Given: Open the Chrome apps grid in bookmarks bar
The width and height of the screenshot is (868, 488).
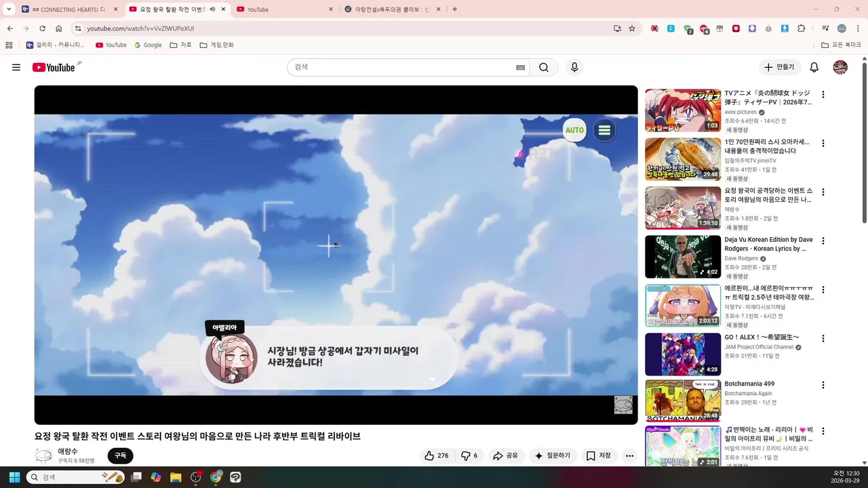Looking at the screenshot, I should point(9,45).
